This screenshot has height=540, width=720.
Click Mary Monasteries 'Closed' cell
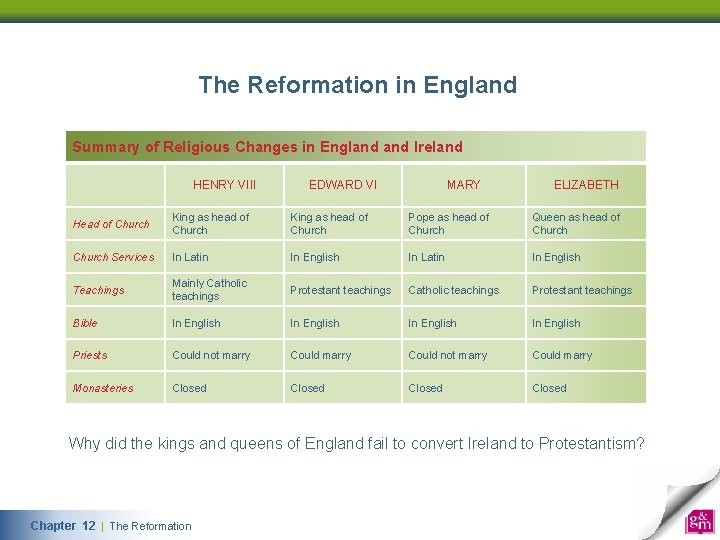(463, 388)
